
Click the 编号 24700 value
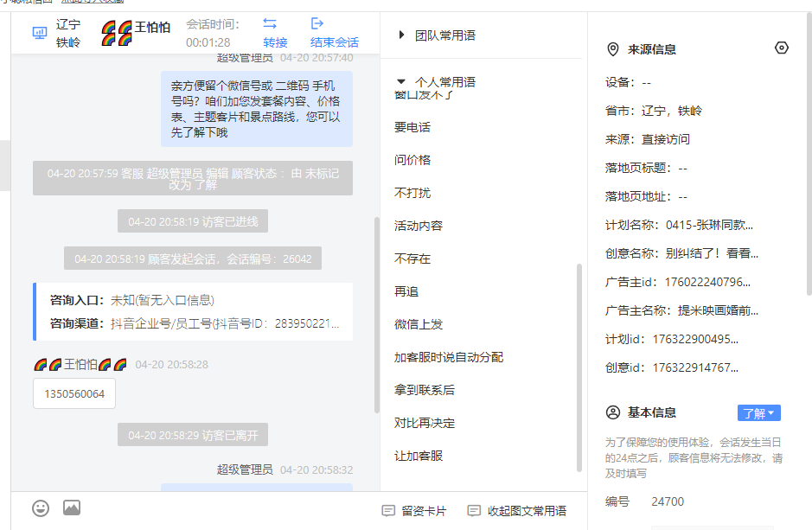pyautogui.click(x=668, y=501)
